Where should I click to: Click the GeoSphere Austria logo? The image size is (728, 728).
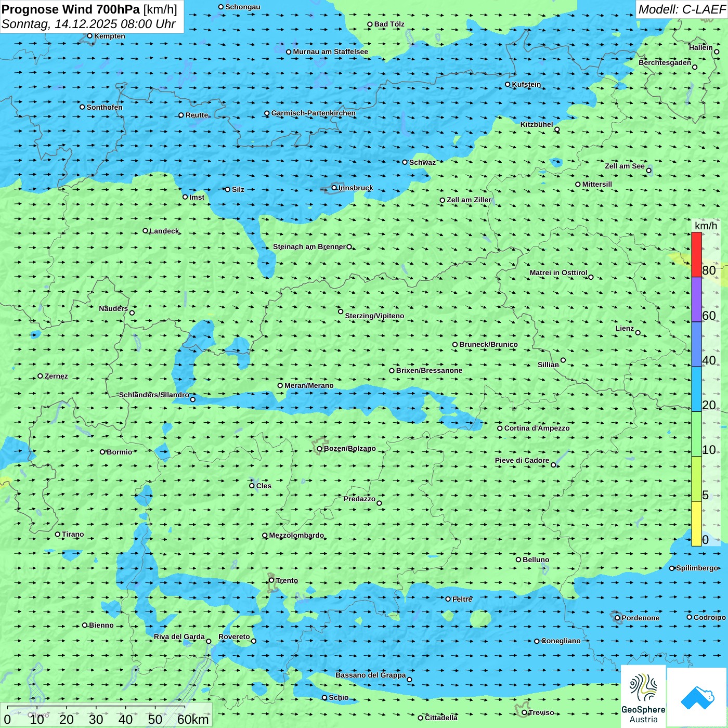(643, 696)
